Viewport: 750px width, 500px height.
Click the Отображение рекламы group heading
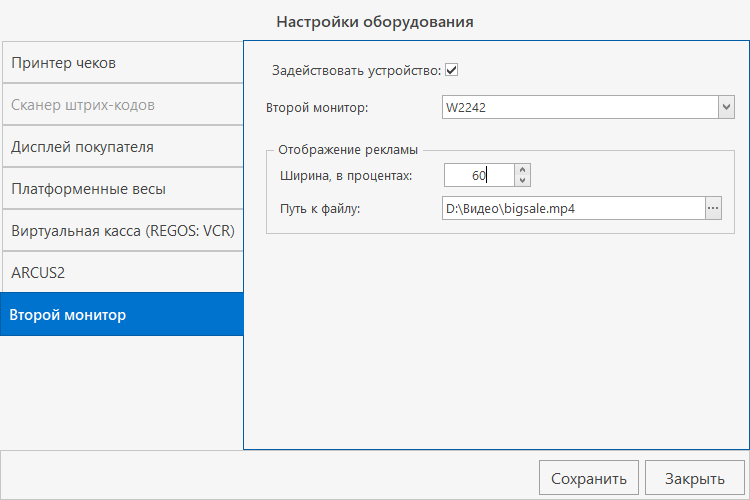pos(347,150)
